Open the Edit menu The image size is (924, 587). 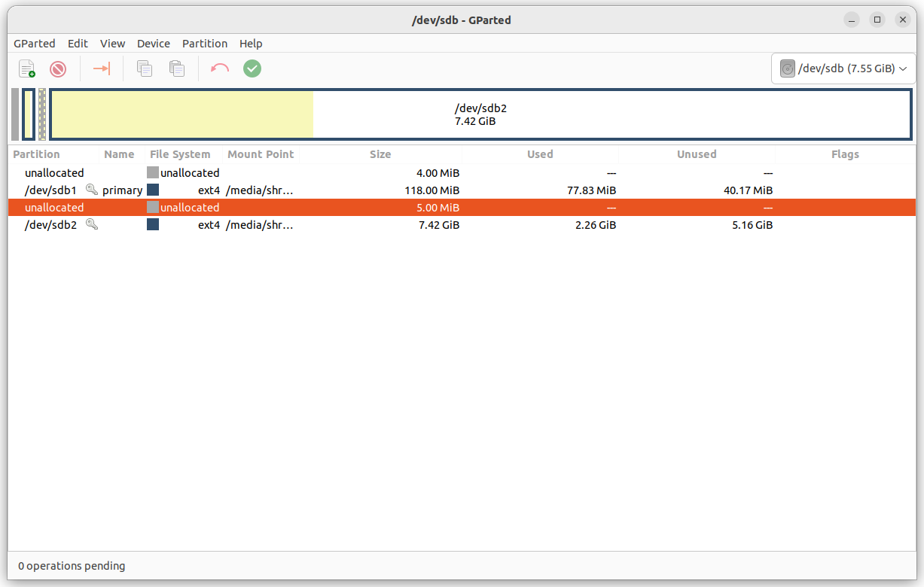coord(78,44)
